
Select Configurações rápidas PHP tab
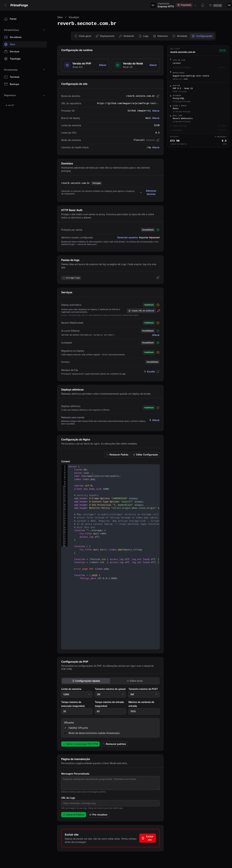[86, 681]
